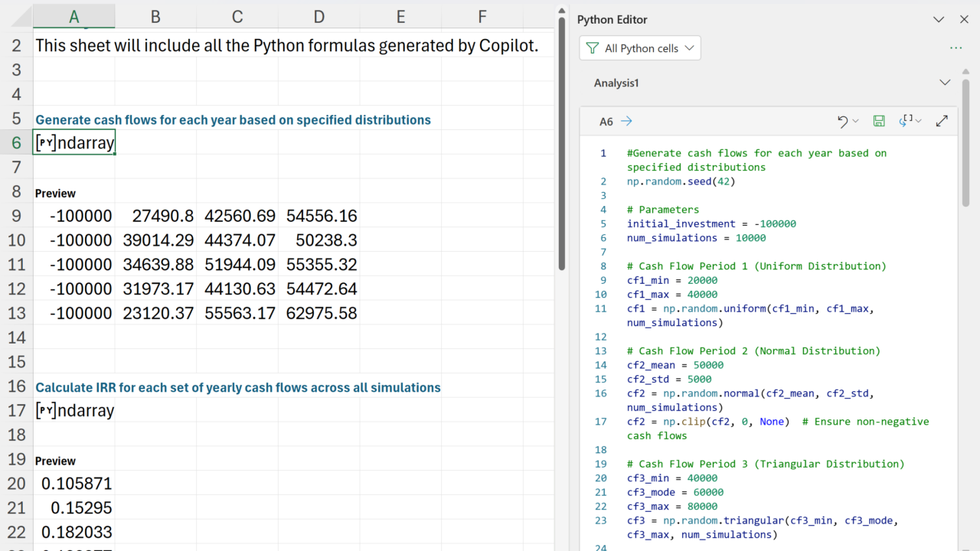
Task: Save the Python code with the green disk icon
Action: point(879,121)
